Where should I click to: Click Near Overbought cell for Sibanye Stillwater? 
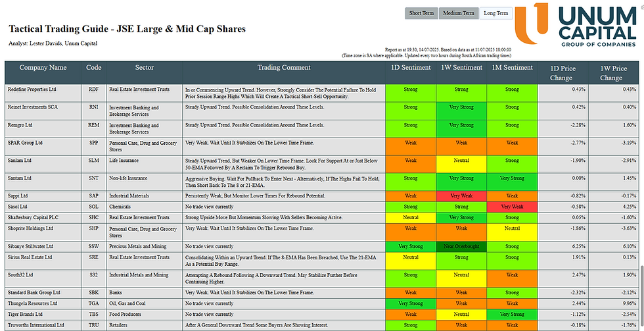pos(461,247)
